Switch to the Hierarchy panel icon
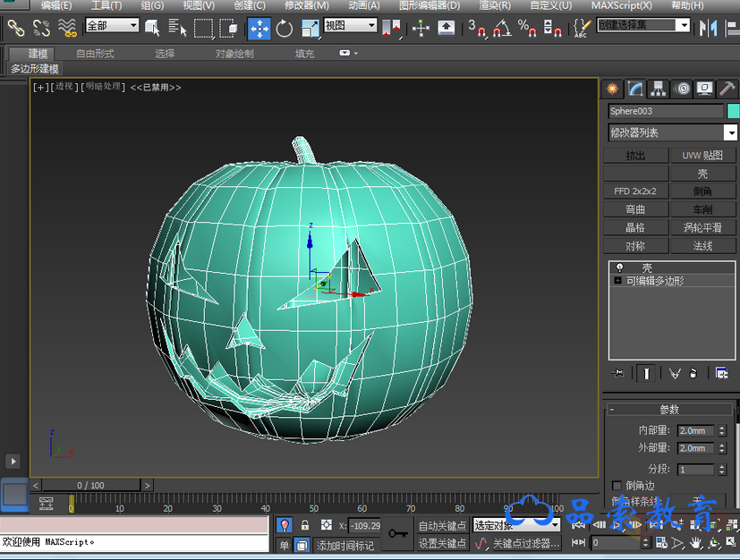The height and width of the screenshot is (560, 740). [x=659, y=89]
